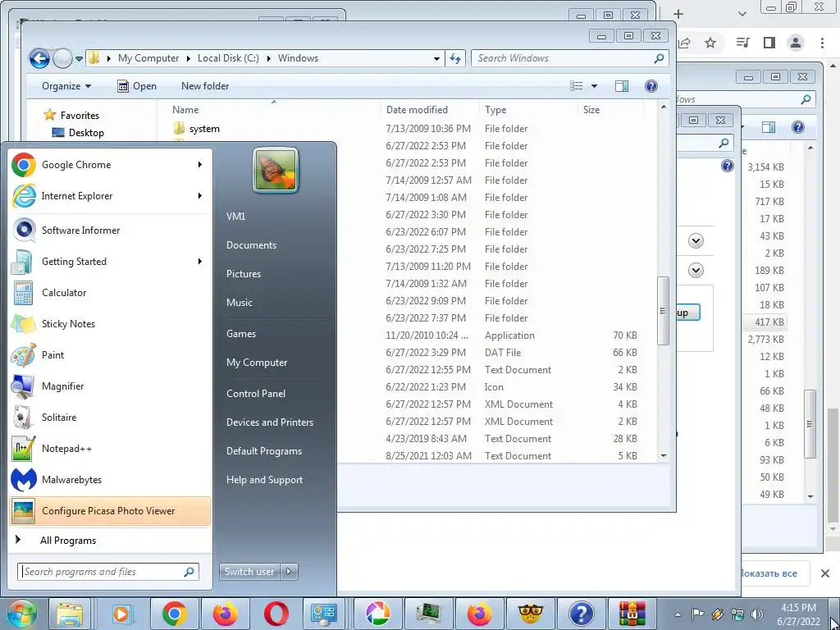Open Help and Support

click(264, 480)
